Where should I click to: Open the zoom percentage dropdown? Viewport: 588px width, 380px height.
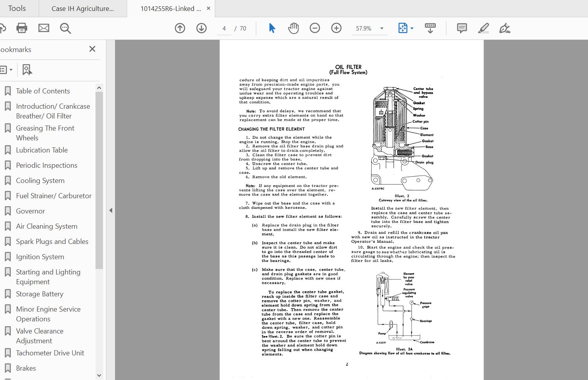pos(381,28)
